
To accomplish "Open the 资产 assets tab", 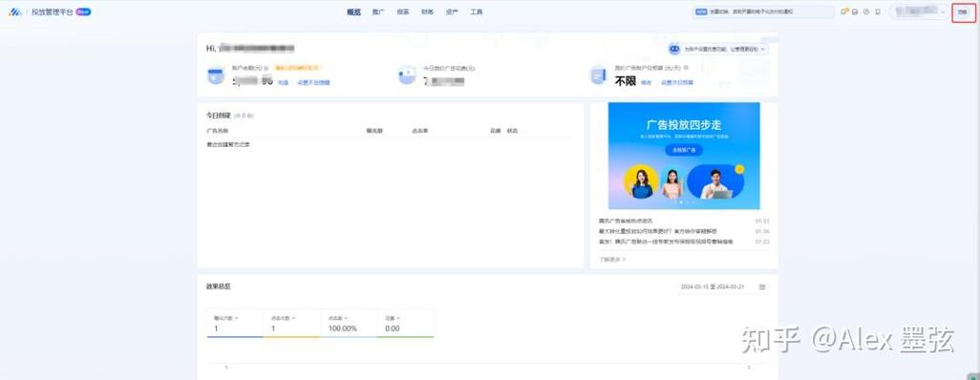I will pyautogui.click(x=452, y=11).
